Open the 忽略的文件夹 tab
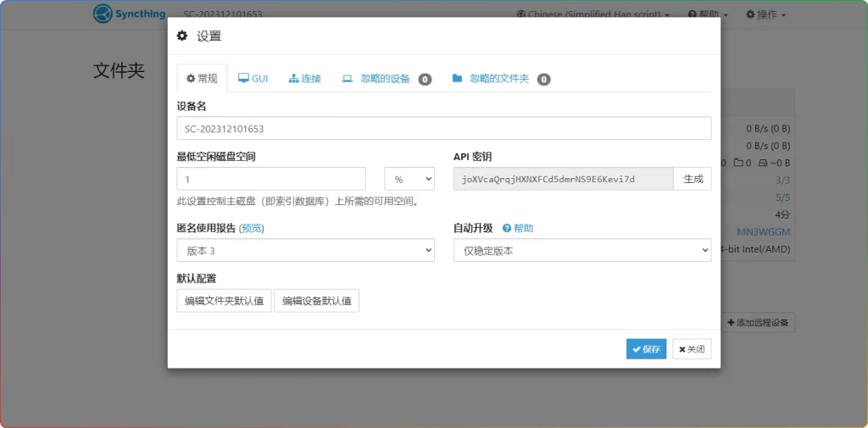 (x=501, y=79)
